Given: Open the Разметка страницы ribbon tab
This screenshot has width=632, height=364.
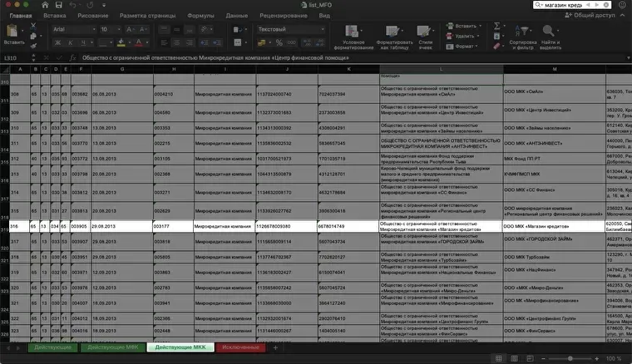Looking at the screenshot, I should pos(147,16).
